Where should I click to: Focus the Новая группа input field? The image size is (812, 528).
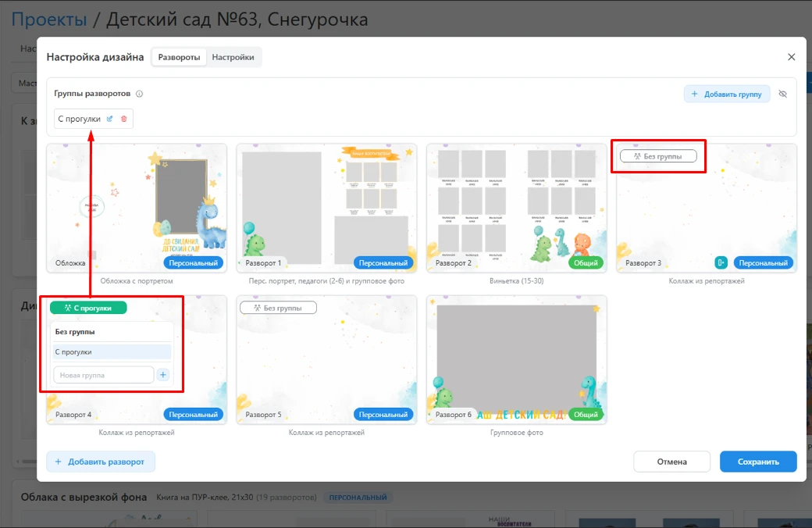(104, 375)
